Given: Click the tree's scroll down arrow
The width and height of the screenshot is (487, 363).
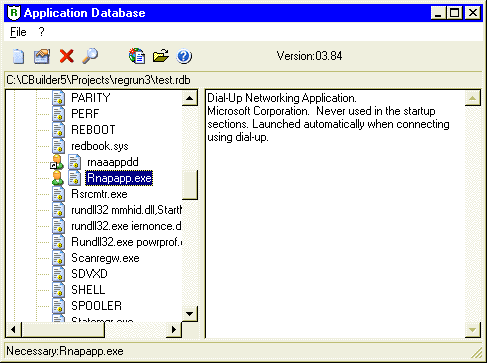Looking at the screenshot, I should point(190,314).
